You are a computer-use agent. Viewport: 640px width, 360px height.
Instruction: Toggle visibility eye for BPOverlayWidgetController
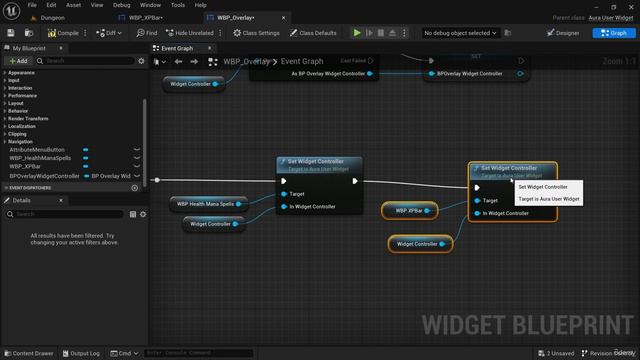[137, 176]
